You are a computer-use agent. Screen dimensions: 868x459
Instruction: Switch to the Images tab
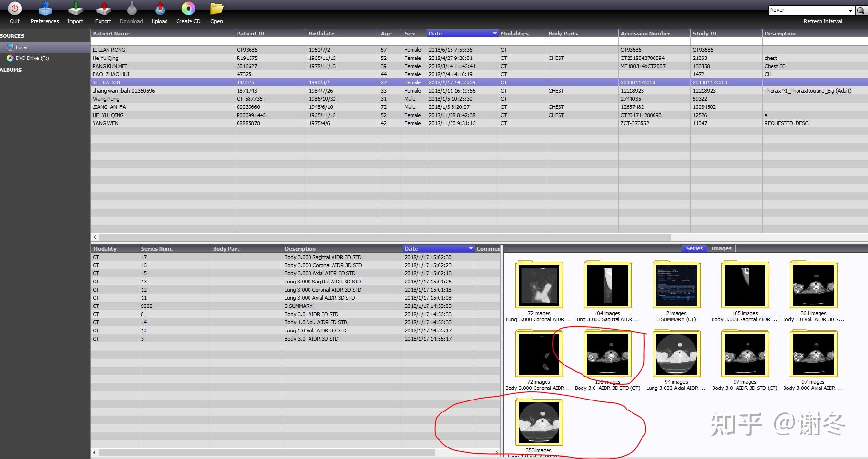click(x=721, y=248)
